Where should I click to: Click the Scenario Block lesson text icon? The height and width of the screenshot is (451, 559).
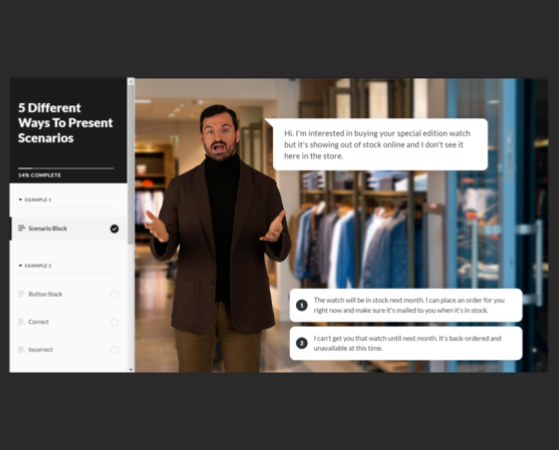click(x=22, y=228)
